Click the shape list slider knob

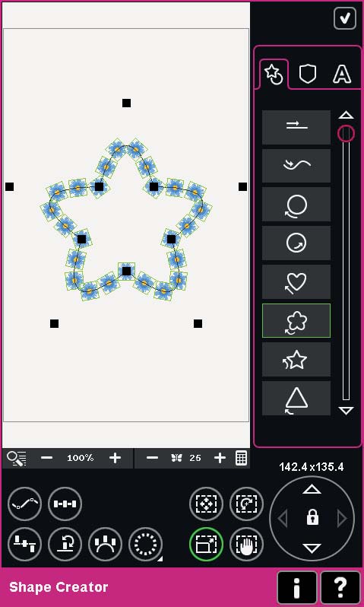[346, 134]
